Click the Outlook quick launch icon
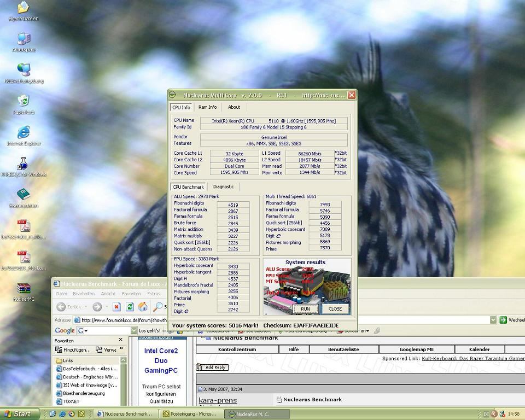The width and height of the screenshot is (525, 420). 81,414
